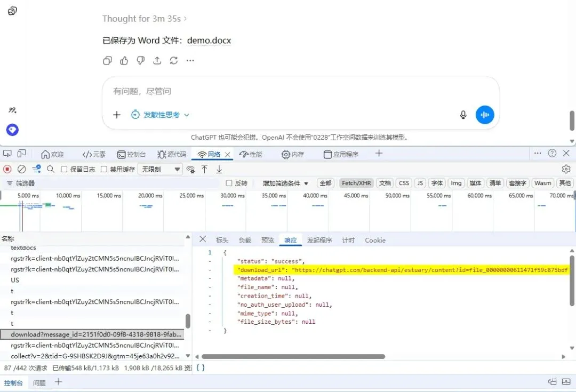The height and width of the screenshot is (392, 576).
Task: Click the request list vertical scrollbar thumb
Action: [188, 321]
